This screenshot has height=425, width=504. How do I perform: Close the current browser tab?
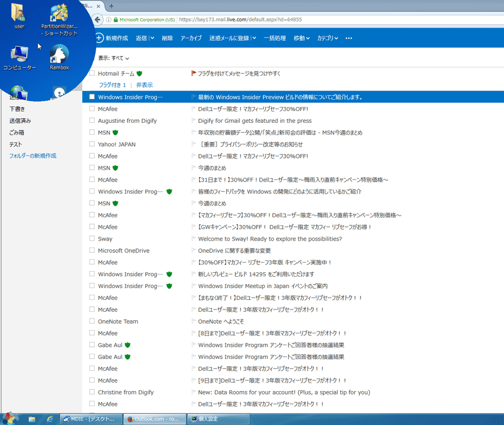pyautogui.click(x=99, y=6)
